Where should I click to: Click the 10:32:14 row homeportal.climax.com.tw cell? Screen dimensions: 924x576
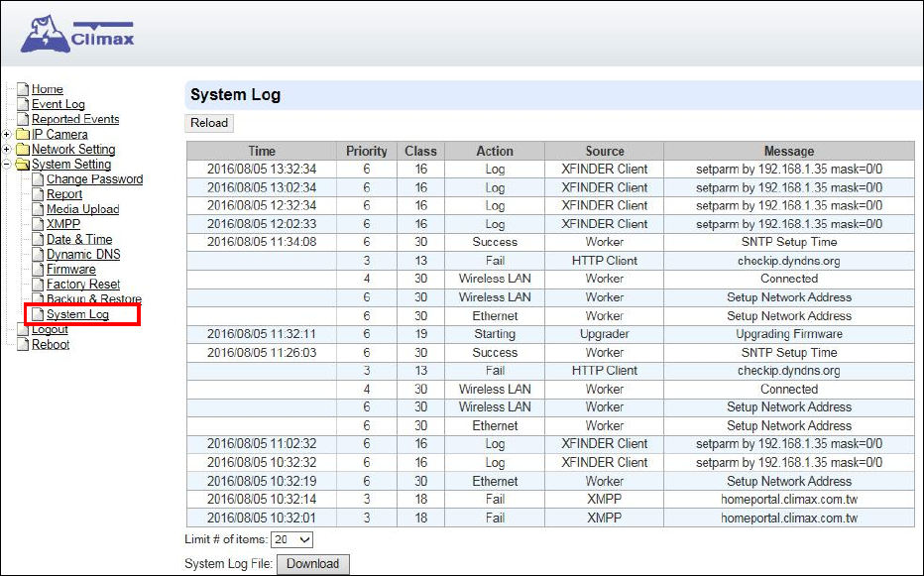point(789,500)
